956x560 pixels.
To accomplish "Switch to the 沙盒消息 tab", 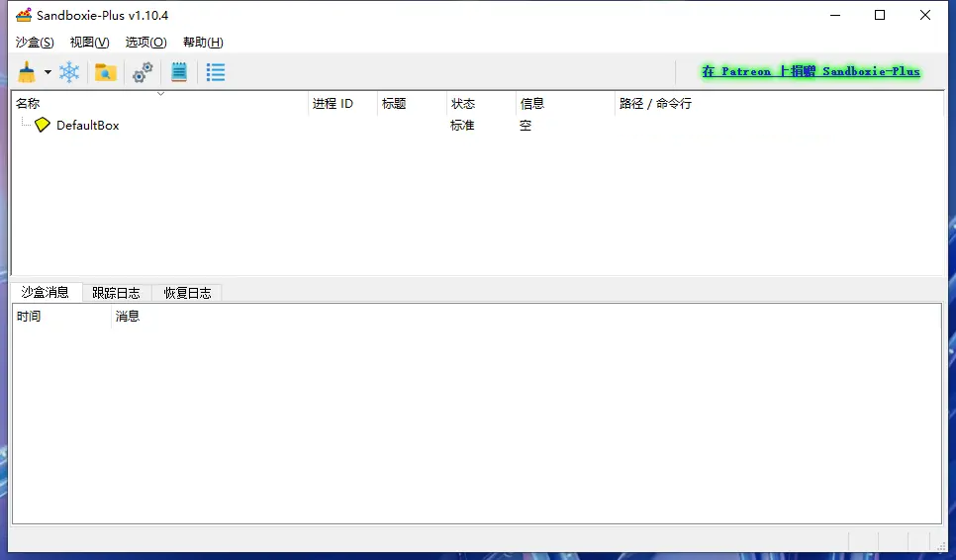I will (46, 293).
